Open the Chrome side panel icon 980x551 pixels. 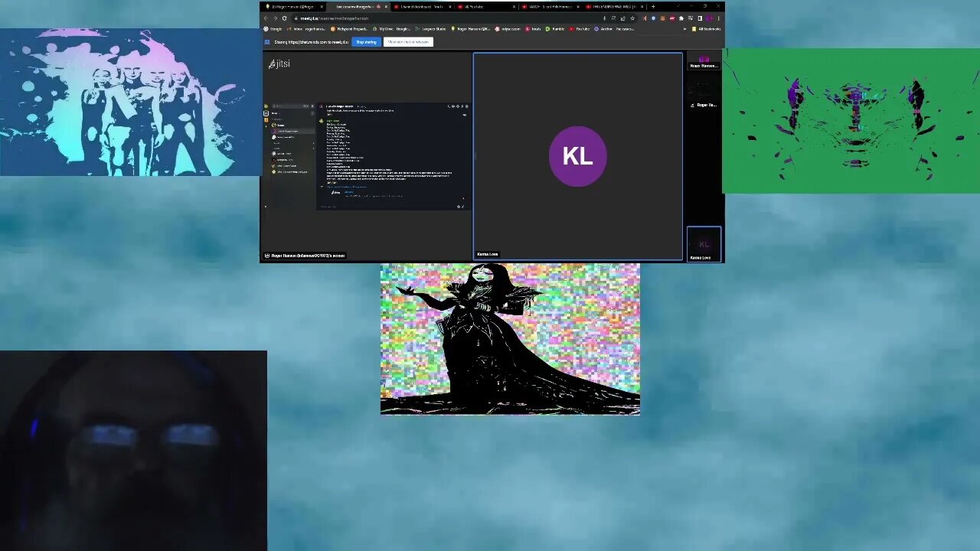(699, 18)
